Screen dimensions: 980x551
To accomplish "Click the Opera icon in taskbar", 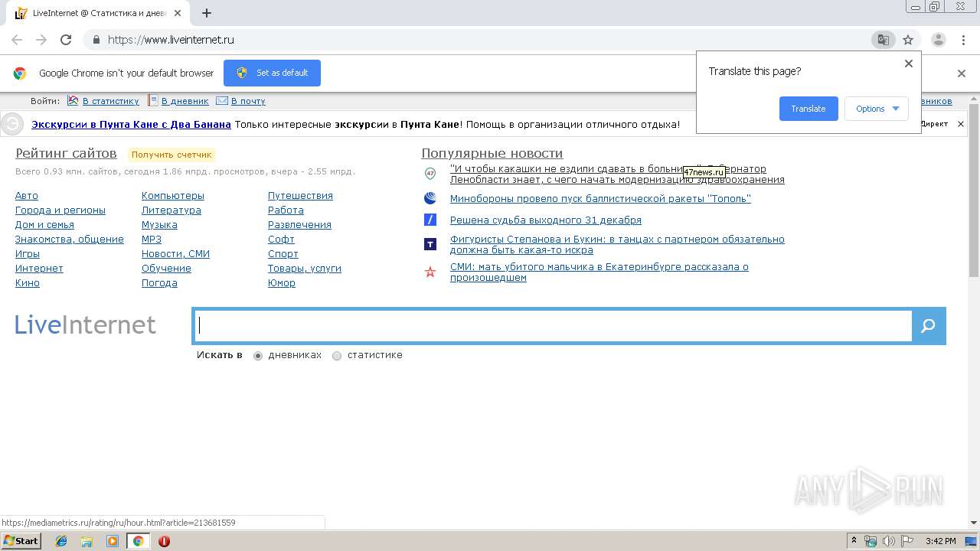I will [x=164, y=541].
